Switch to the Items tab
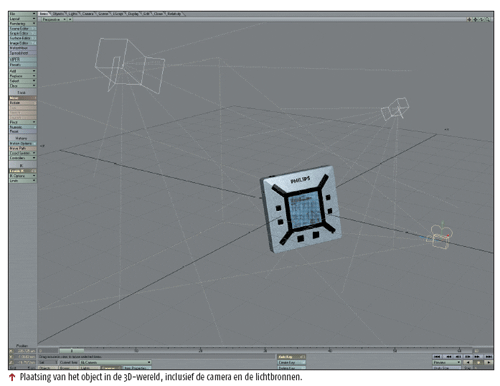Screen dimensions: 500x386 (44, 14)
